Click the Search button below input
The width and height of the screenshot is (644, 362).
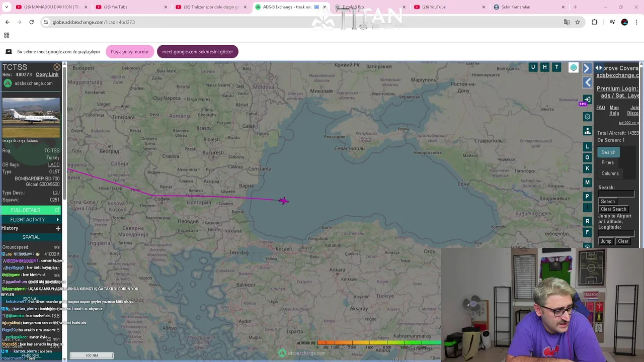point(608,202)
